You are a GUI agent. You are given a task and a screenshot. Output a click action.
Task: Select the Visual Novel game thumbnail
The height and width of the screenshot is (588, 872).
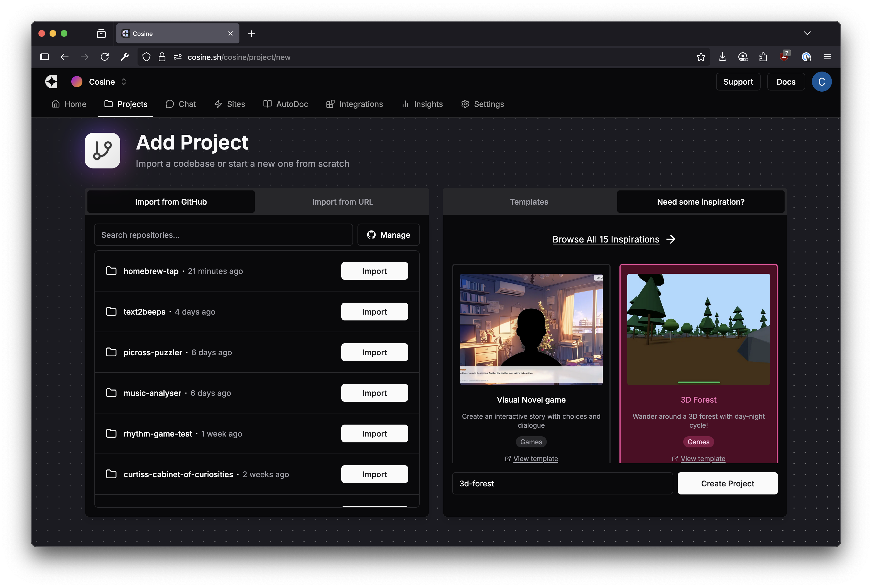point(531,329)
